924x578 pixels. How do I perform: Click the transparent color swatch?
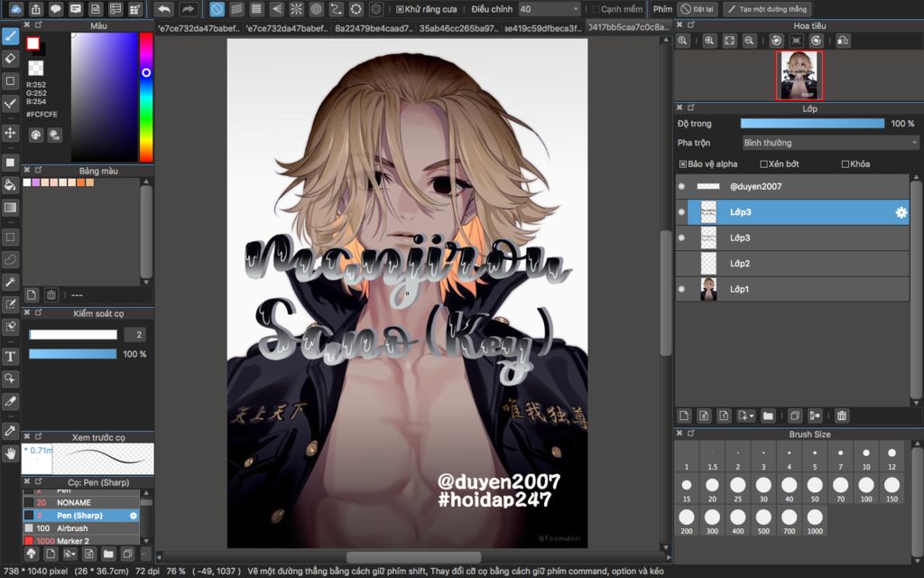(36, 68)
